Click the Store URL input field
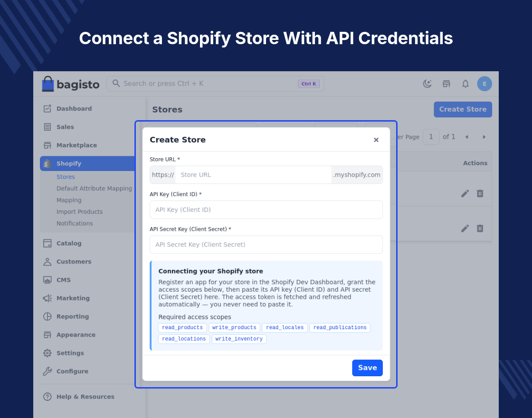 [x=253, y=175]
